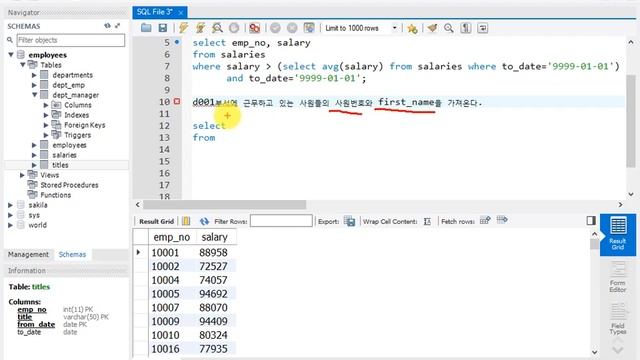The image size is (640, 360).
Task: Expand Indexes under dept_manager
Action: pos(46,115)
